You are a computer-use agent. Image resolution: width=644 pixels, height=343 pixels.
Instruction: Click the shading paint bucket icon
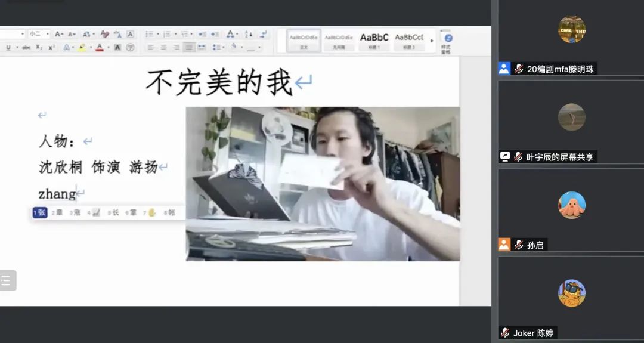coord(234,47)
